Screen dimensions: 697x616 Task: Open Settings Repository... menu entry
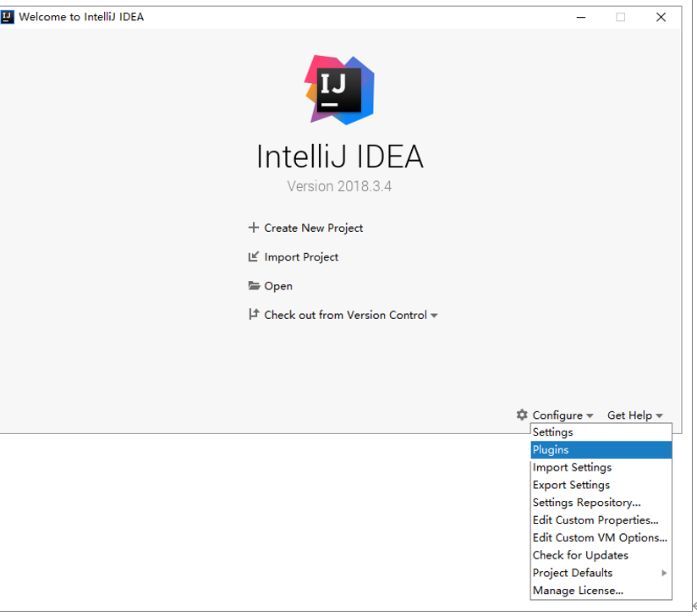point(601,502)
